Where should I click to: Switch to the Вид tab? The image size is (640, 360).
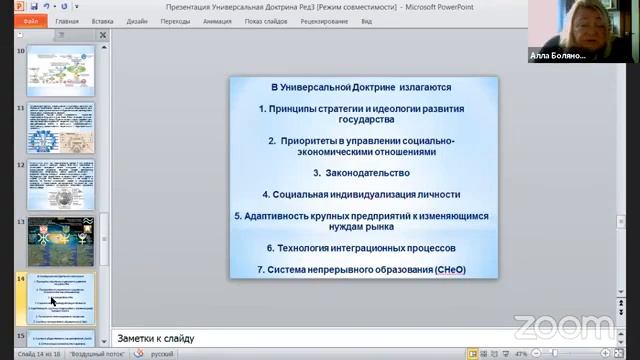tap(366, 21)
